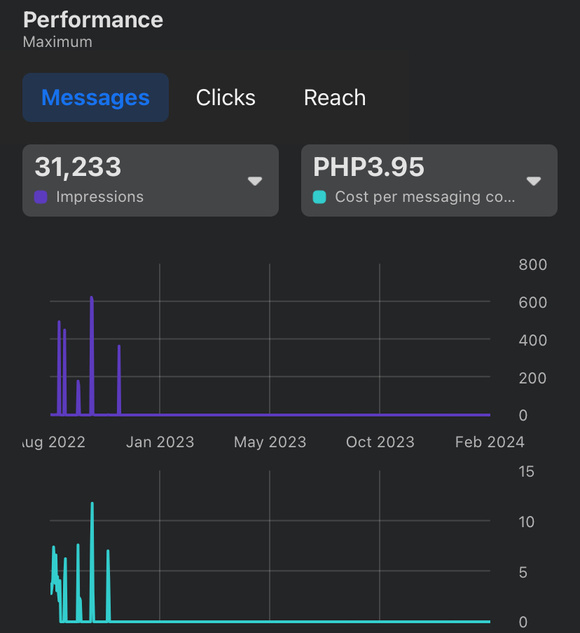Click the Maximum subtitle text

pyautogui.click(x=58, y=42)
